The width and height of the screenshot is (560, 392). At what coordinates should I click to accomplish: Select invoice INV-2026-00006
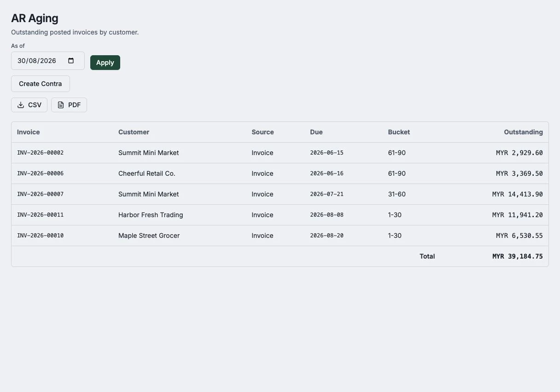(40, 173)
